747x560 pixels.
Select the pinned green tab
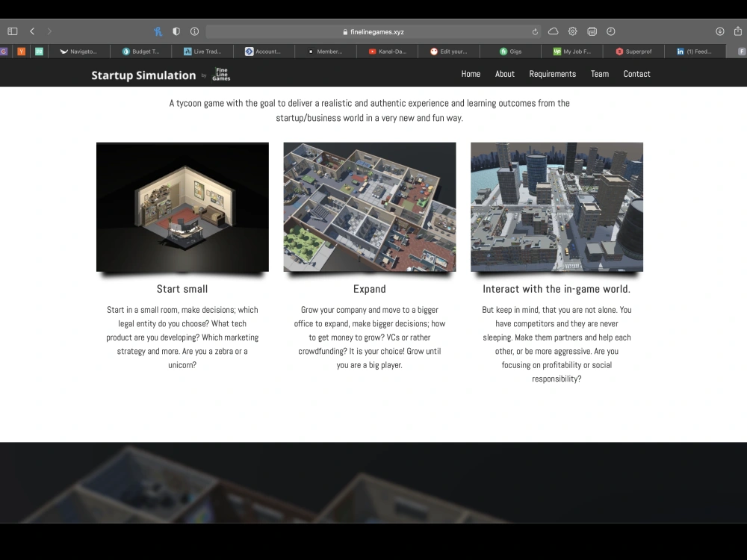39,52
